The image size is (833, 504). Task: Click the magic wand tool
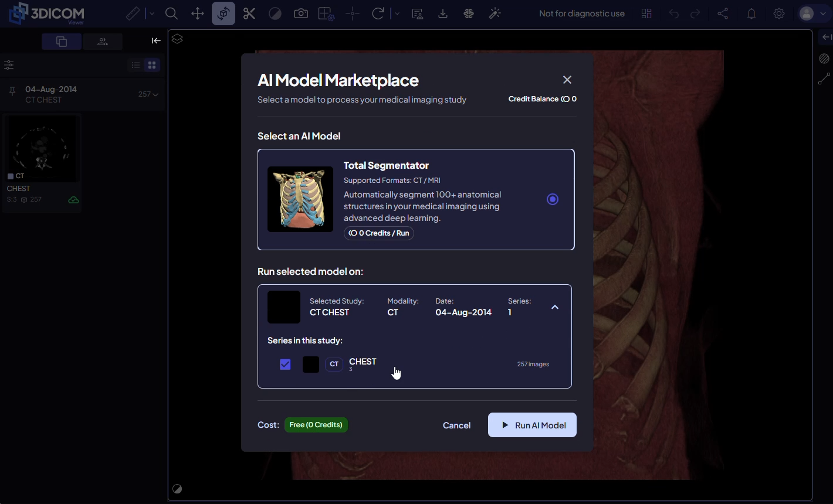(495, 13)
